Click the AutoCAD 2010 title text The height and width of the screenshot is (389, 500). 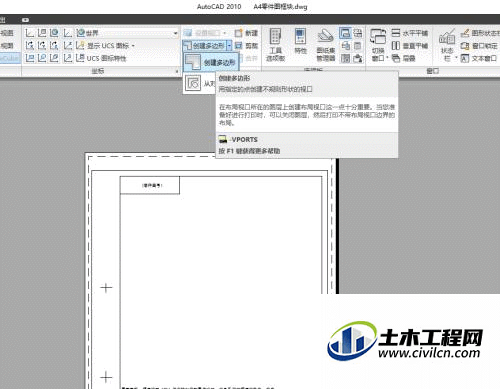click(x=219, y=7)
